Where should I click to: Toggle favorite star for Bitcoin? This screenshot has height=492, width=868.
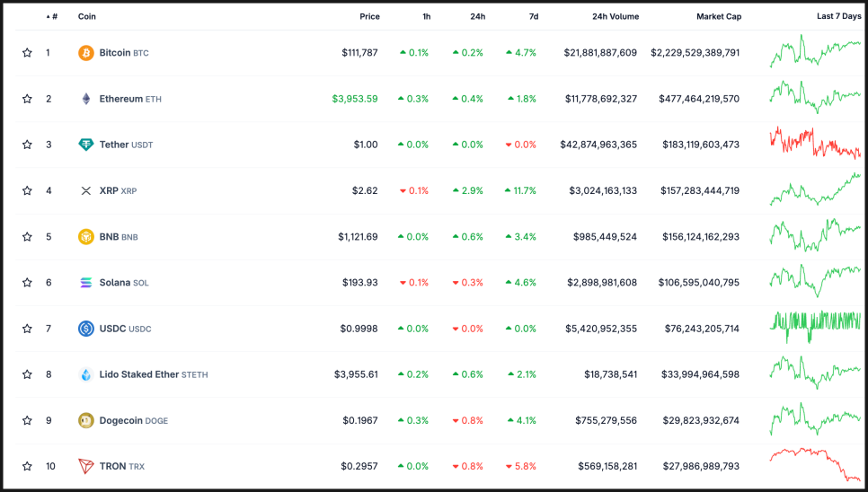[27, 53]
